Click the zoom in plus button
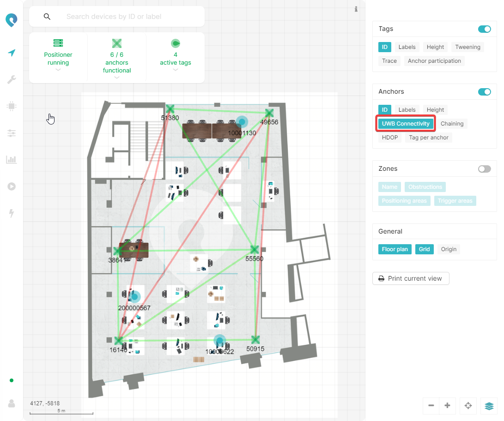 447,406
